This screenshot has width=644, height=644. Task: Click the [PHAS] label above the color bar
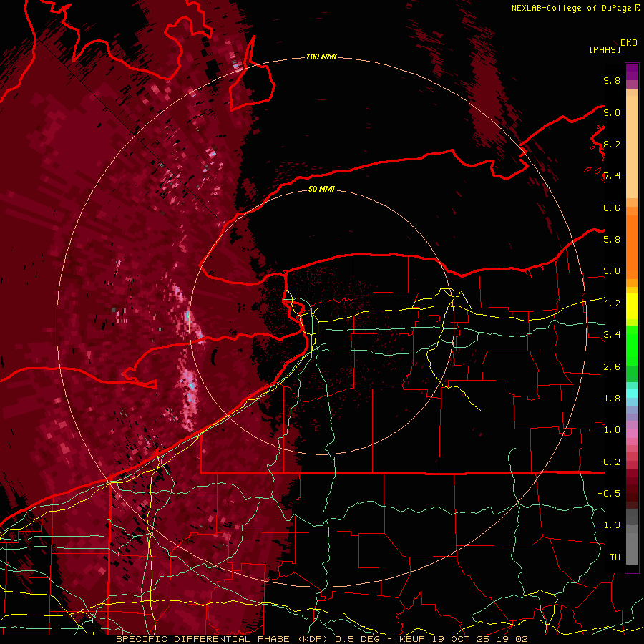point(605,49)
